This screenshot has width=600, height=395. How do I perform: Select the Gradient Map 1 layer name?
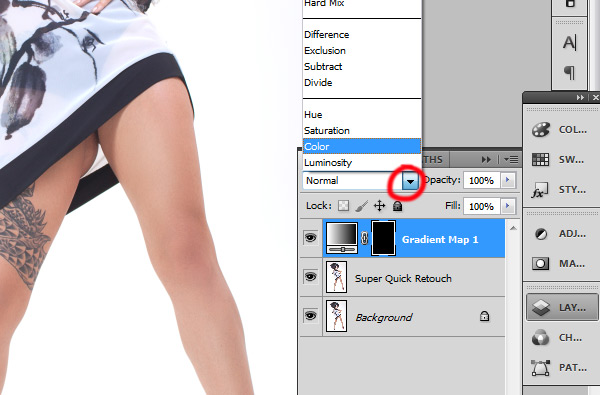pos(440,240)
